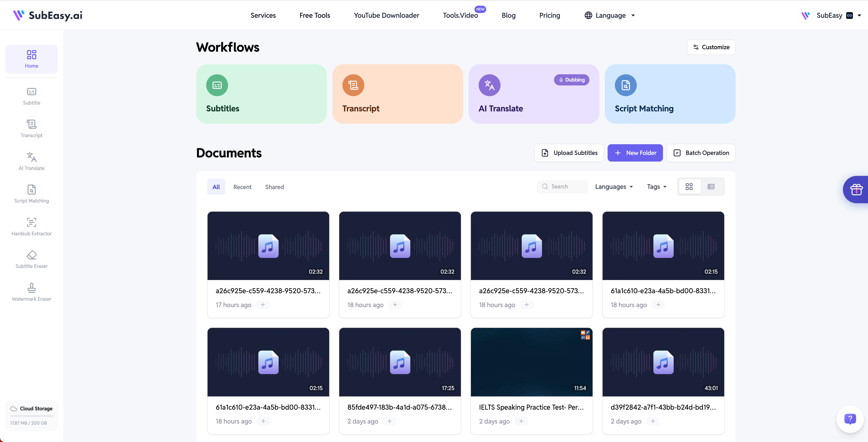Open AI Translate in the sidebar
This screenshot has height=442, width=868.
(31, 161)
